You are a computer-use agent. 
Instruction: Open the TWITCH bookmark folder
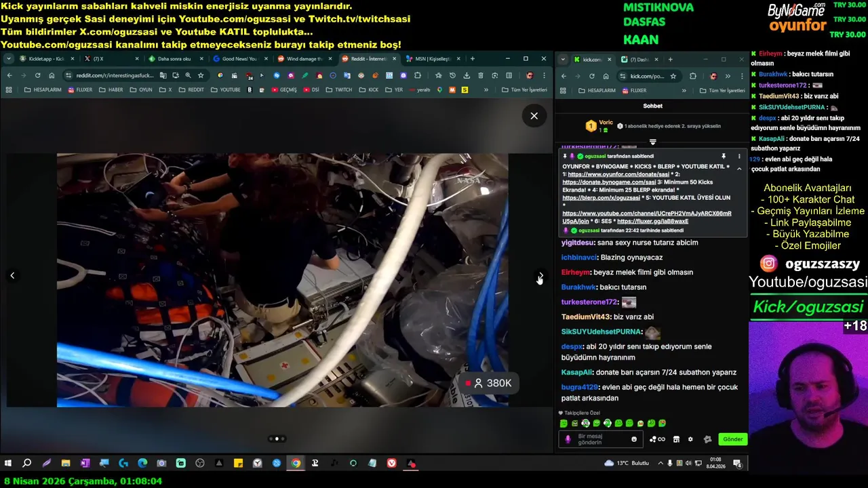tap(339, 89)
